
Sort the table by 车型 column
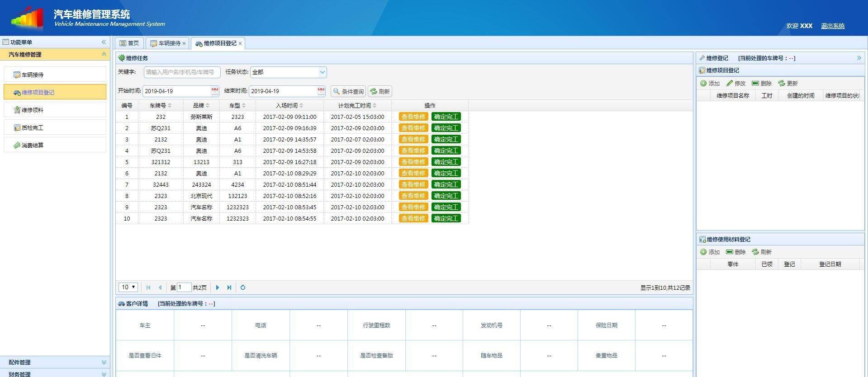[x=237, y=105]
